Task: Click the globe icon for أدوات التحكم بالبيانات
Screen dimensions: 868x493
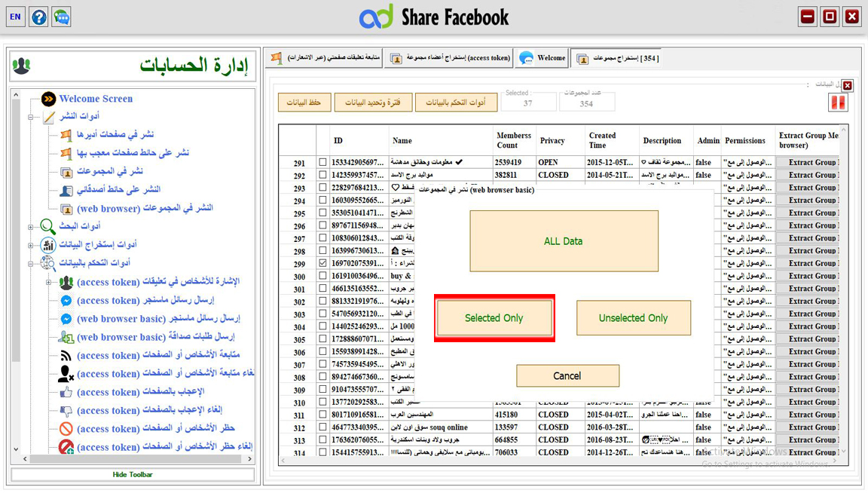Action: click(48, 263)
